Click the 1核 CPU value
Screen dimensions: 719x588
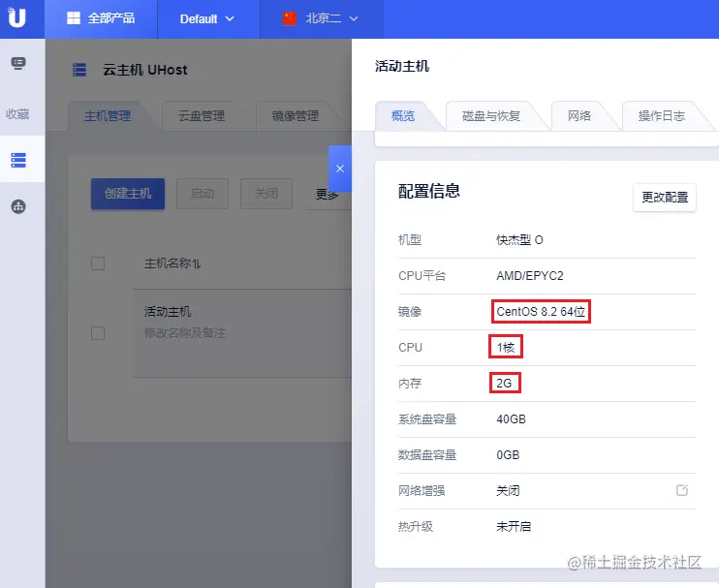505,348
